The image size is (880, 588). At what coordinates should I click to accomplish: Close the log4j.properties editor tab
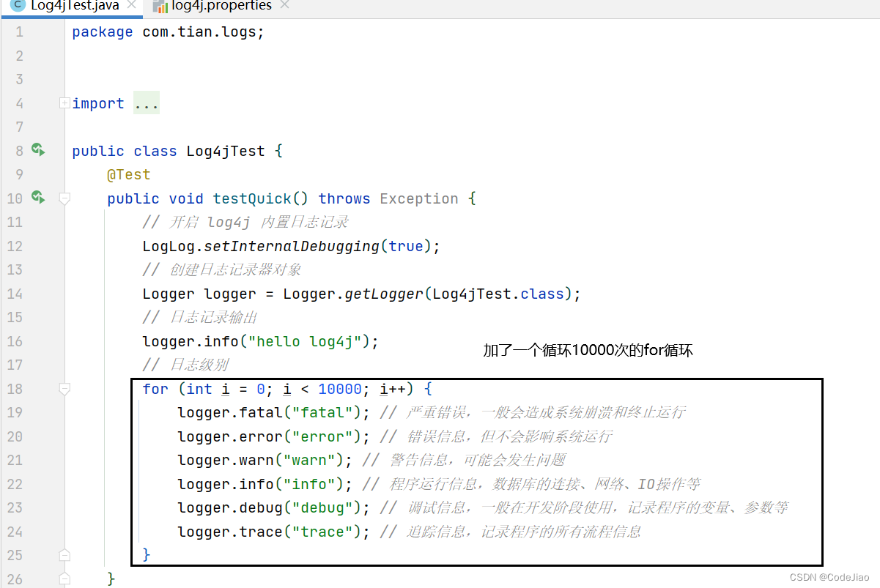coord(284,5)
